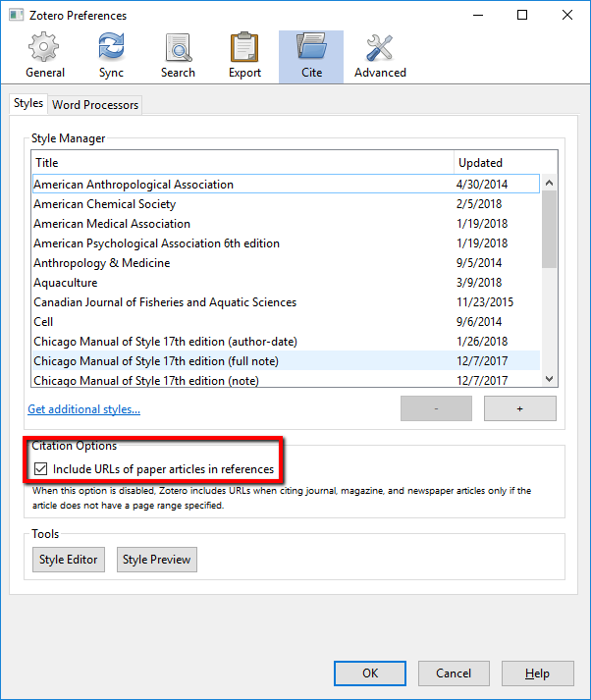Open the Style Preview tool
The width and height of the screenshot is (591, 700).
tap(157, 560)
